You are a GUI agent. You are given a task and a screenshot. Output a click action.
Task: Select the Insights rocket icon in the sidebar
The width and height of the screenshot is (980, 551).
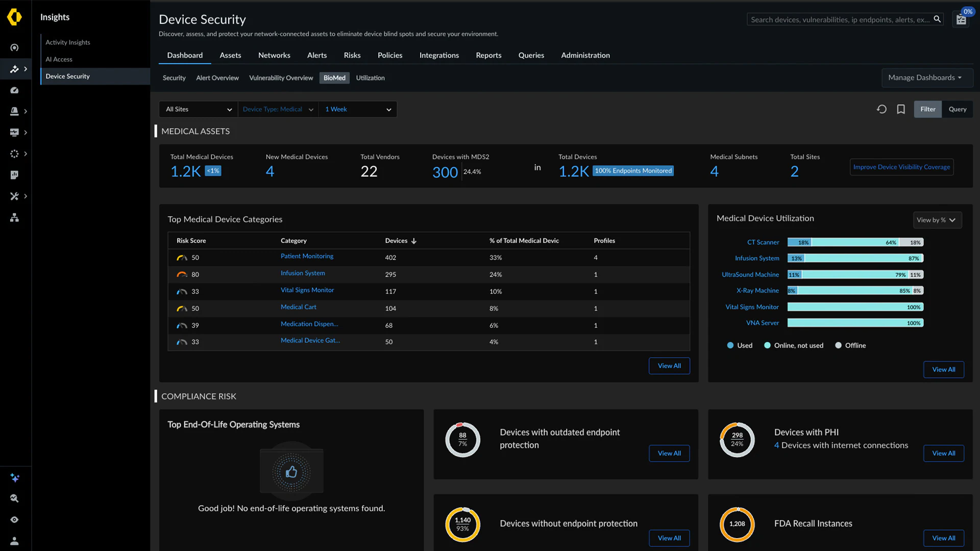click(x=14, y=69)
